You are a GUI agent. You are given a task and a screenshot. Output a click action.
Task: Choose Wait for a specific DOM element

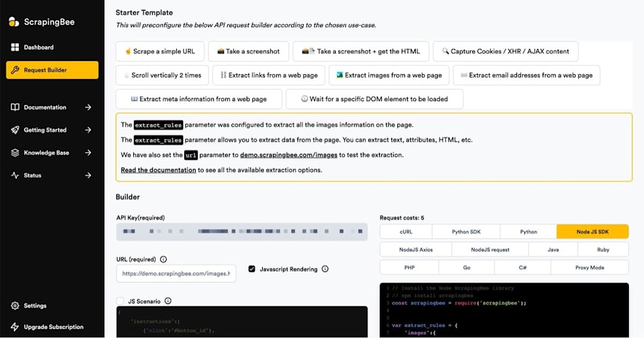375,99
